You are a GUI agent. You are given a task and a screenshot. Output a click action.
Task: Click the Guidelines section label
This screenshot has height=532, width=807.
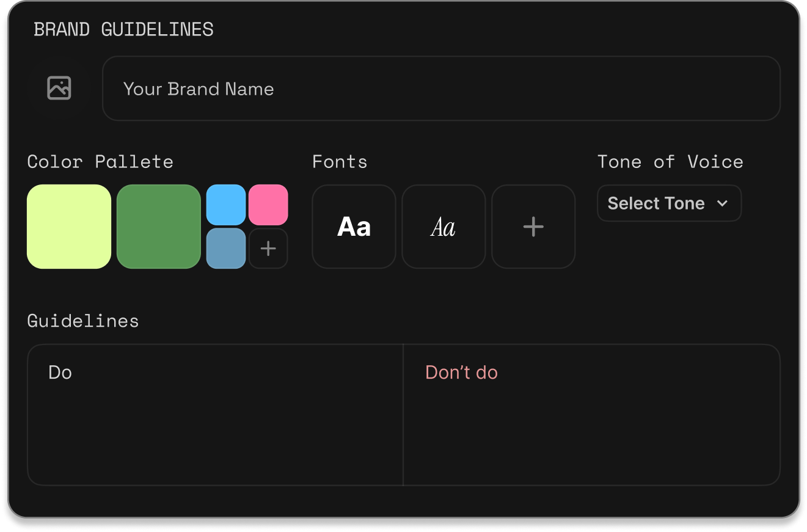click(83, 321)
